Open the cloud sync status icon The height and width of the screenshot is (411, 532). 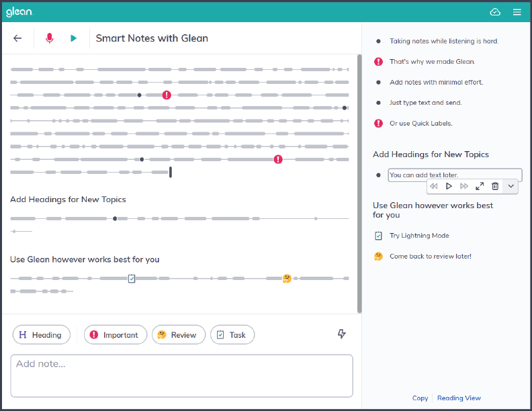495,12
